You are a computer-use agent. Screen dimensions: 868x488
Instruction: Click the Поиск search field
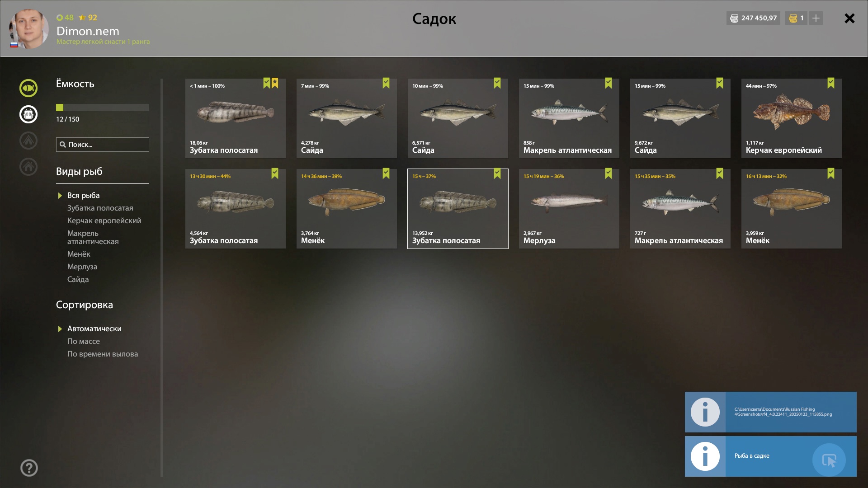(103, 145)
